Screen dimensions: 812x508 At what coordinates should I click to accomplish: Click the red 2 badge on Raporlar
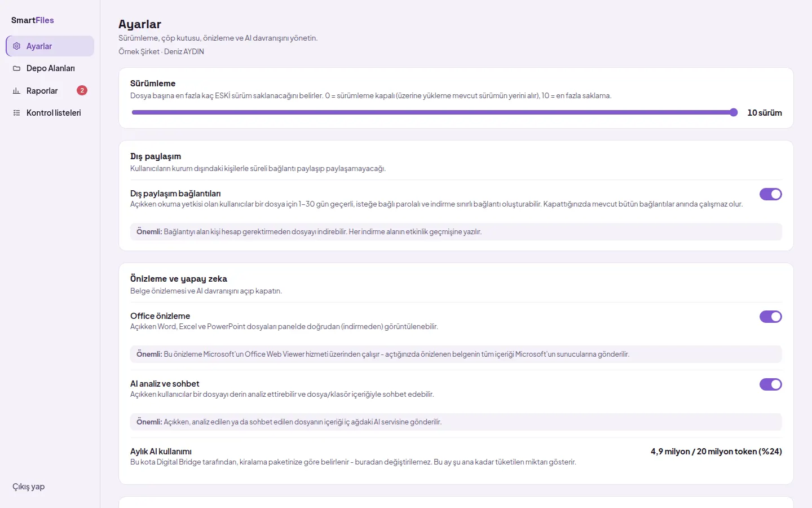click(82, 90)
